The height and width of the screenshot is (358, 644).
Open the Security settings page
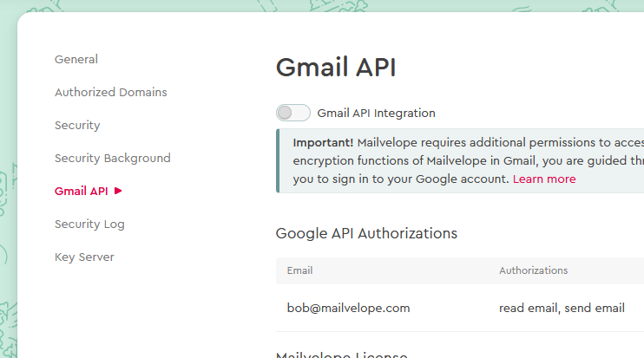(77, 126)
